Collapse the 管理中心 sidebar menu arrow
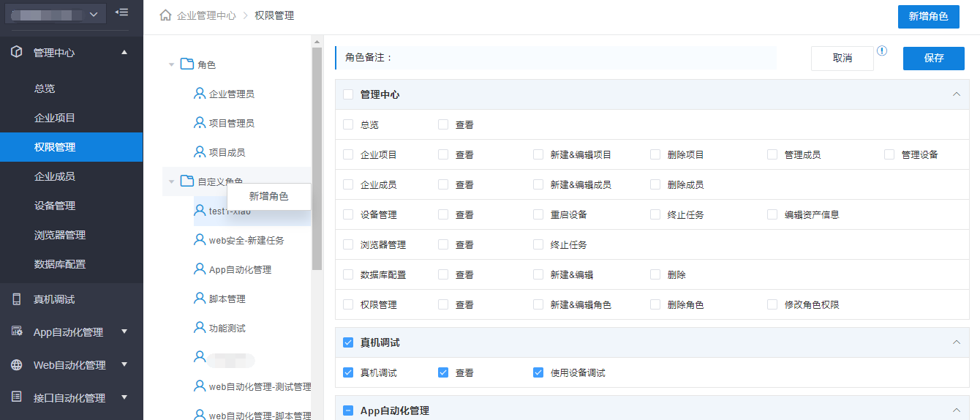This screenshot has width=980, height=420. click(x=124, y=52)
